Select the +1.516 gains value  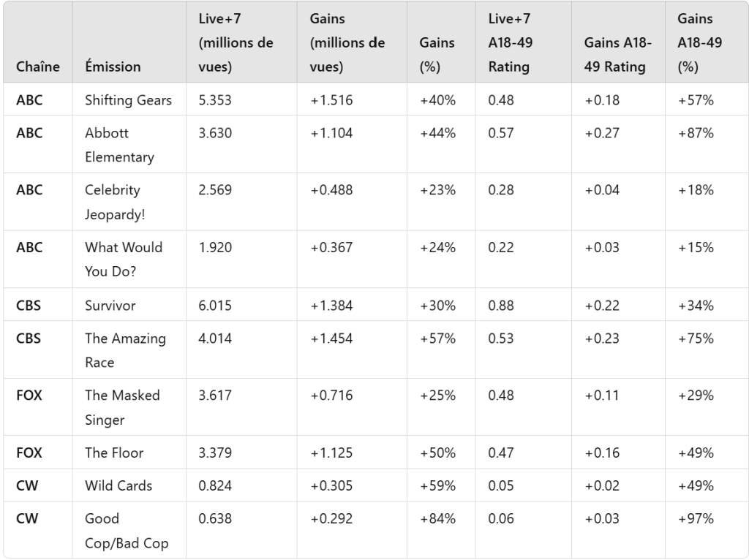click(x=331, y=100)
